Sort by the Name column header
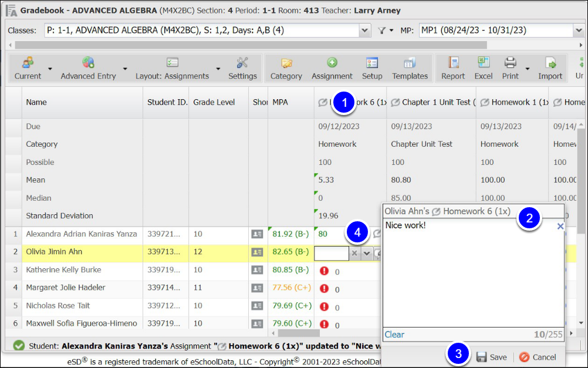Image resolution: width=588 pixels, height=368 pixels. 82,102
